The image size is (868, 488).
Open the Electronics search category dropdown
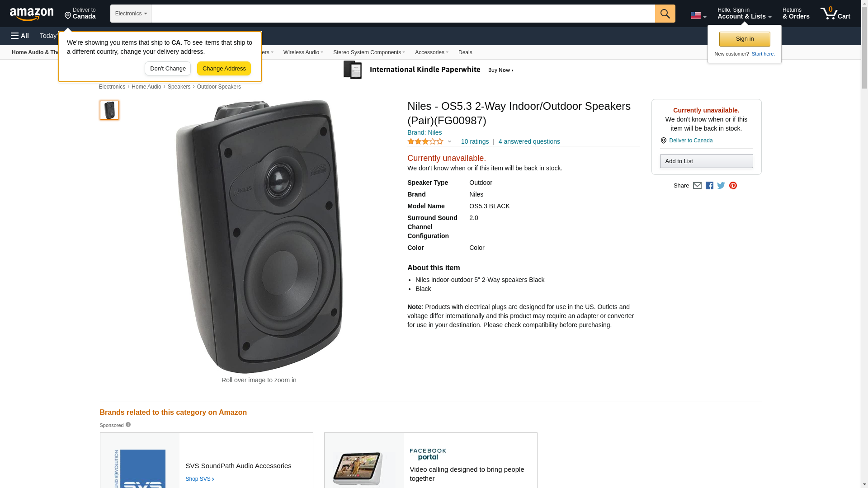(131, 14)
